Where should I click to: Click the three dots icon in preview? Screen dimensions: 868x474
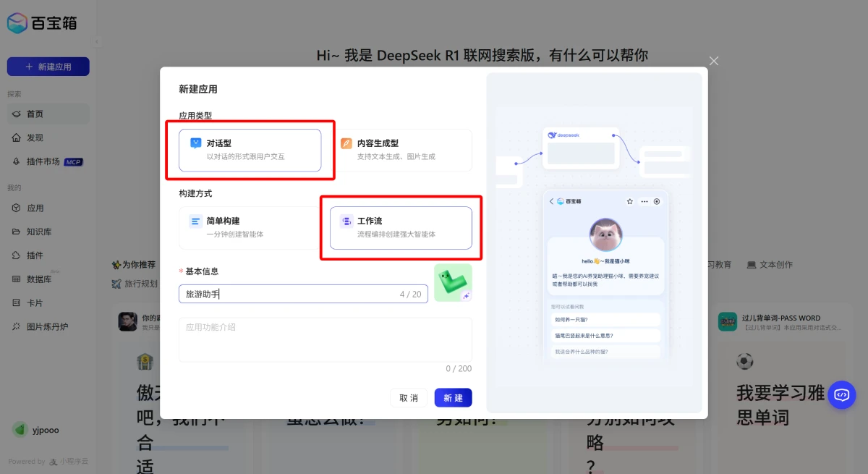(644, 202)
